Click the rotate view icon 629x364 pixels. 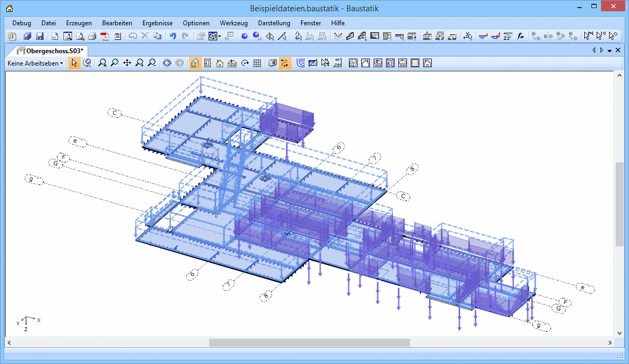point(245,63)
